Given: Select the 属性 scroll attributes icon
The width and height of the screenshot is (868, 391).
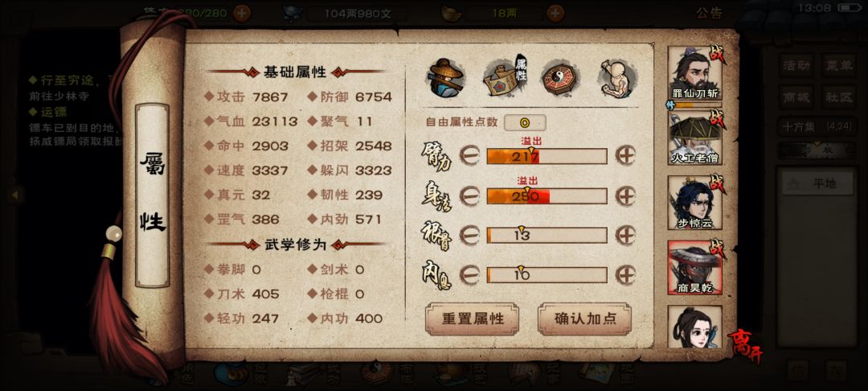Looking at the screenshot, I should pyautogui.click(x=505, y=79).
